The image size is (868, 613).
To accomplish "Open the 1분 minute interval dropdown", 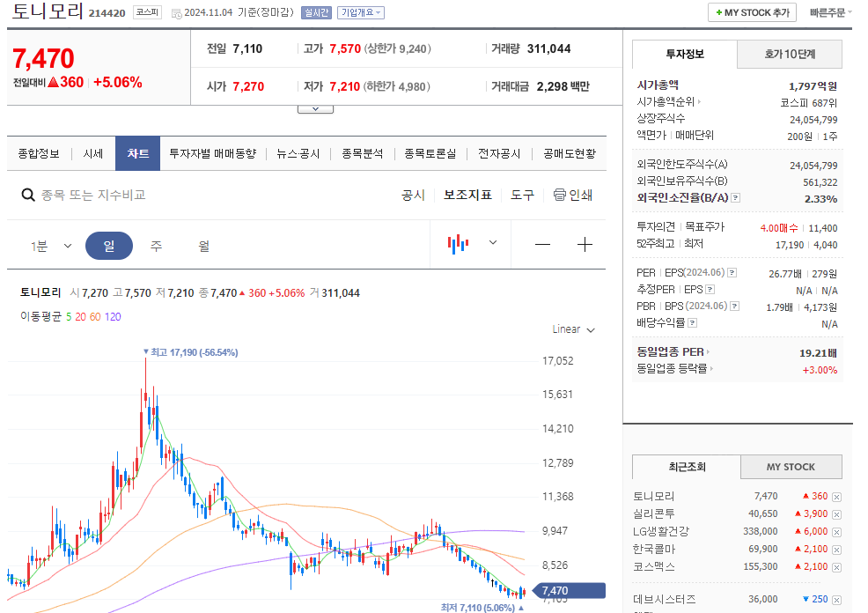I will coord(51,246).
